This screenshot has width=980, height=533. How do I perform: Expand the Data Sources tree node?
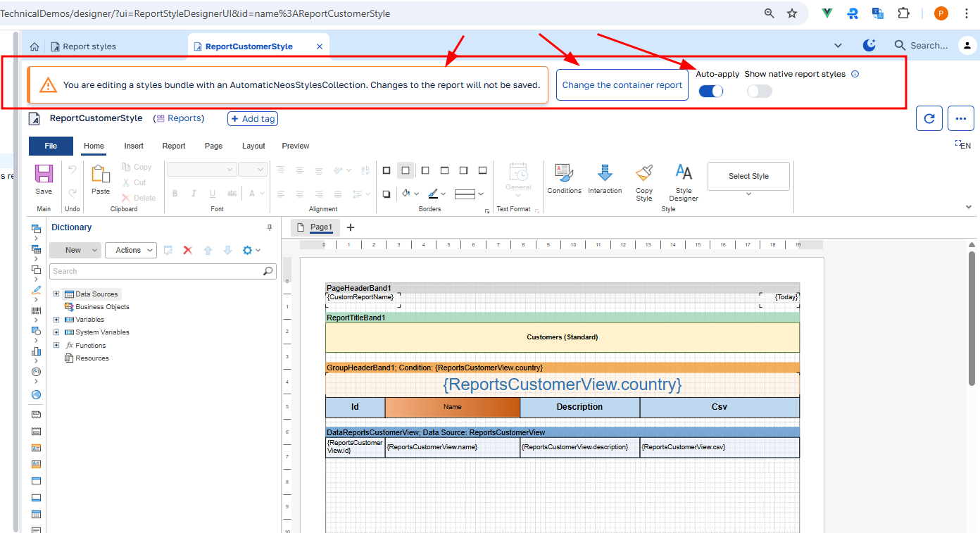pos(56,294)
